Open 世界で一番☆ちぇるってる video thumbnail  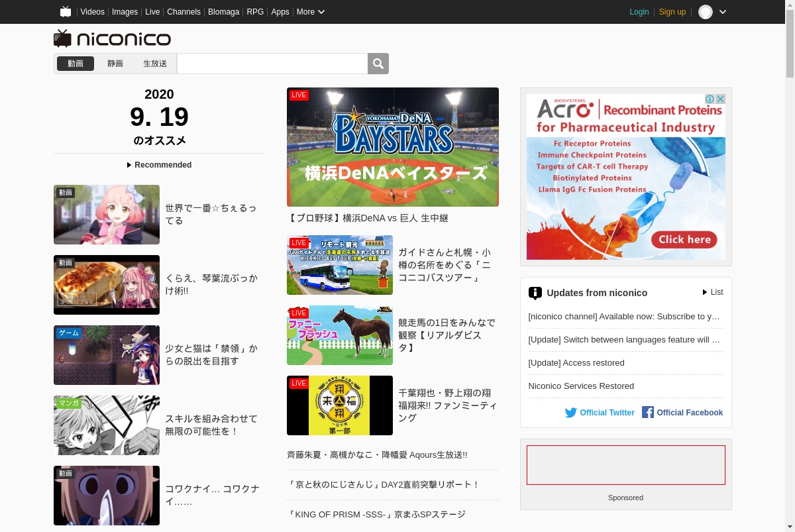(107, 215)
